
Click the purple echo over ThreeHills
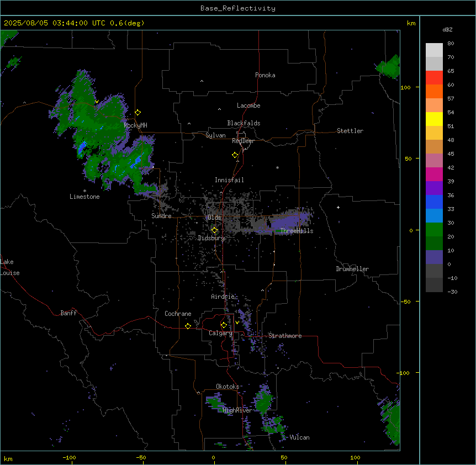pos(288,221)
